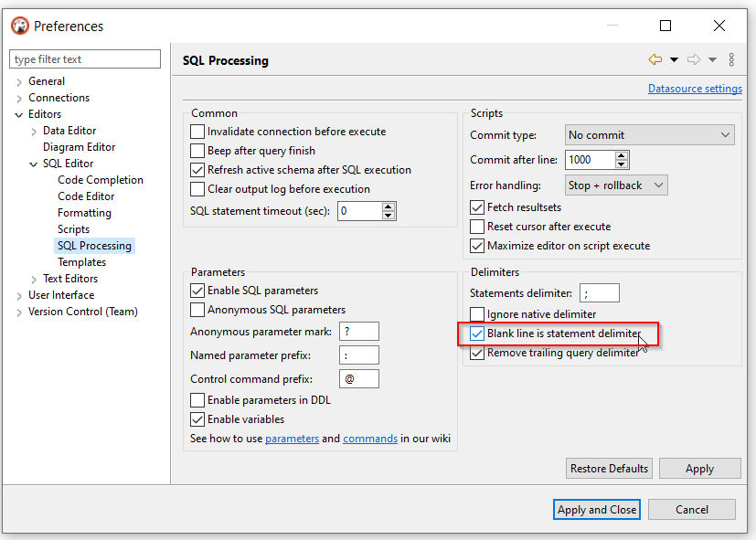Uncheck "Blank line is statement delimiter"
This screenshot has height=540, width=756.
pyautogui.click(x=476, y=334)
